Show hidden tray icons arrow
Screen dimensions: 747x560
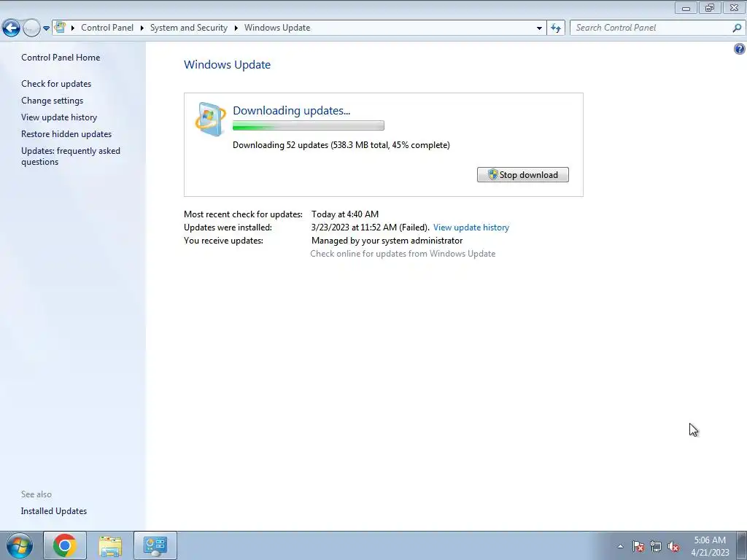click(x=620, y=546)
